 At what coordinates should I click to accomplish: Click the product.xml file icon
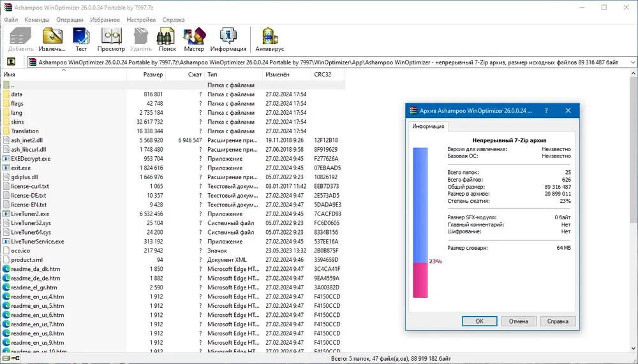click(x=6, y=259)
